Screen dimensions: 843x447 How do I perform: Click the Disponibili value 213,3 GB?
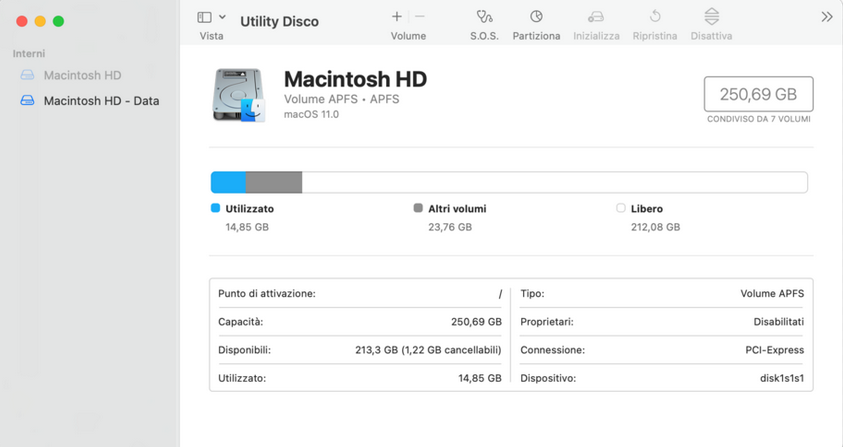[x=428, y=350]
